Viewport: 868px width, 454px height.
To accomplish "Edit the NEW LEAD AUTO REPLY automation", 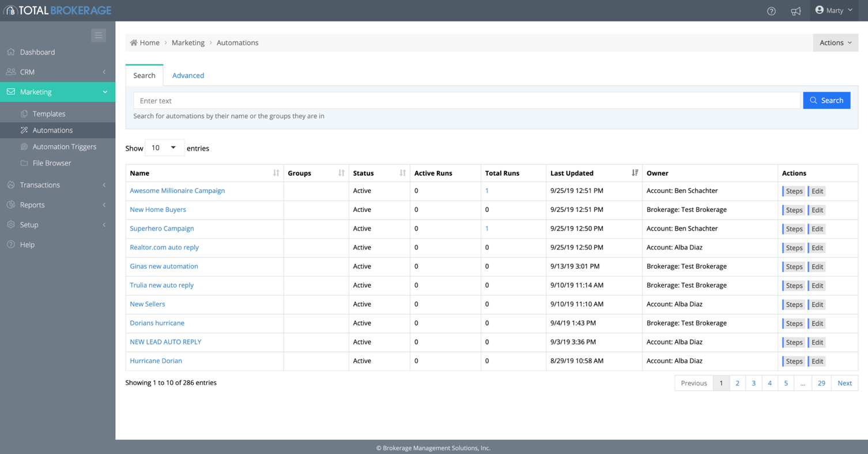I will point(817,342).
